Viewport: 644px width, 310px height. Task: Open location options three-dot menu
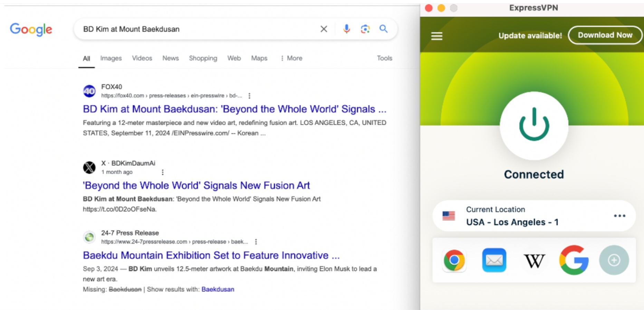(619, 216)
